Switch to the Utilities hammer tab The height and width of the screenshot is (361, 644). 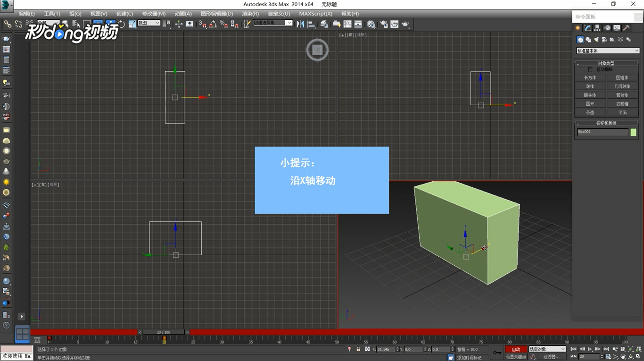(627, 28)
